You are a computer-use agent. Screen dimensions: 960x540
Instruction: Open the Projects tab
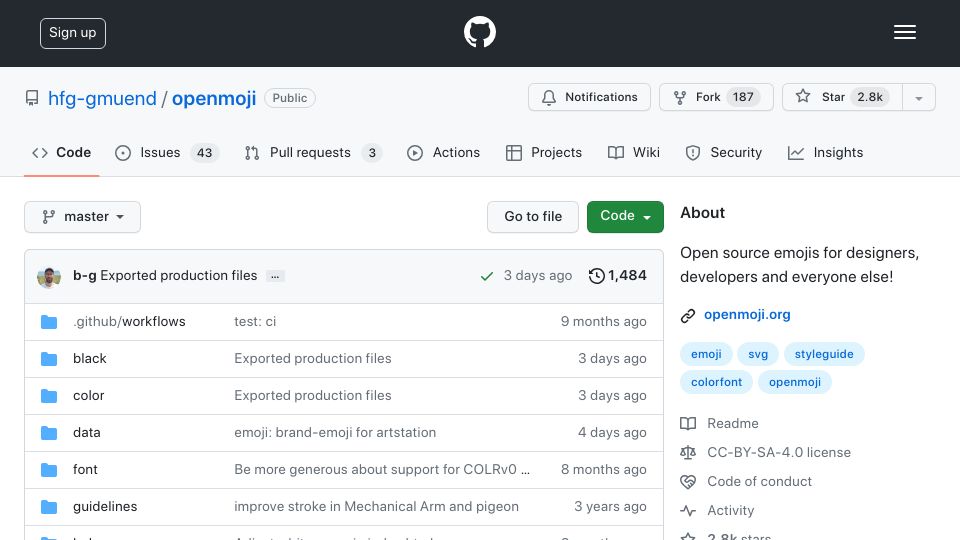tap(544, 152)
